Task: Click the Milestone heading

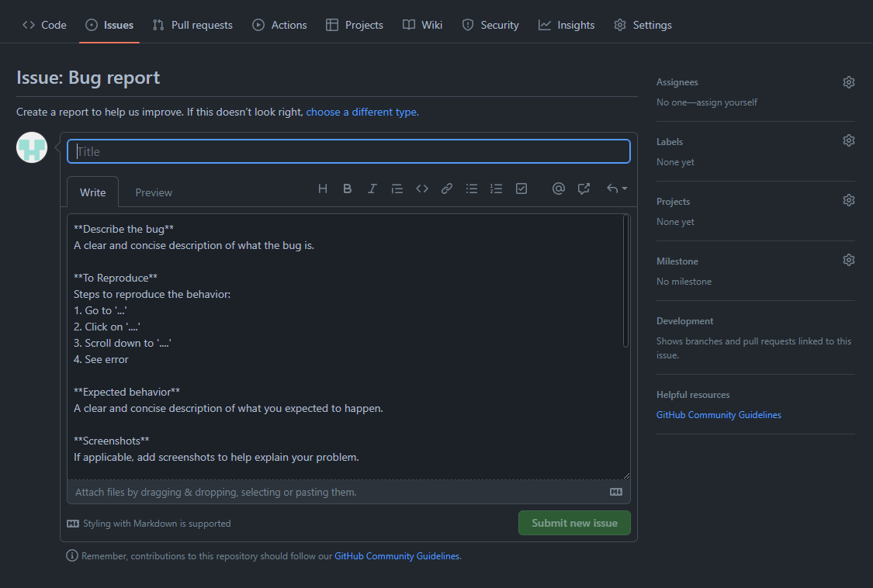Action: [677, 261]
